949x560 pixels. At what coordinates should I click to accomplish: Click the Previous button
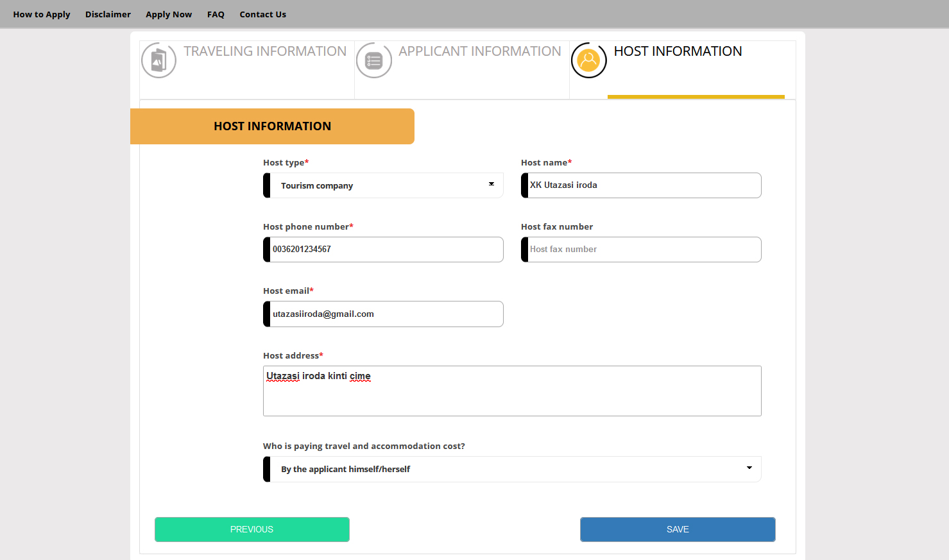(252, 529)
